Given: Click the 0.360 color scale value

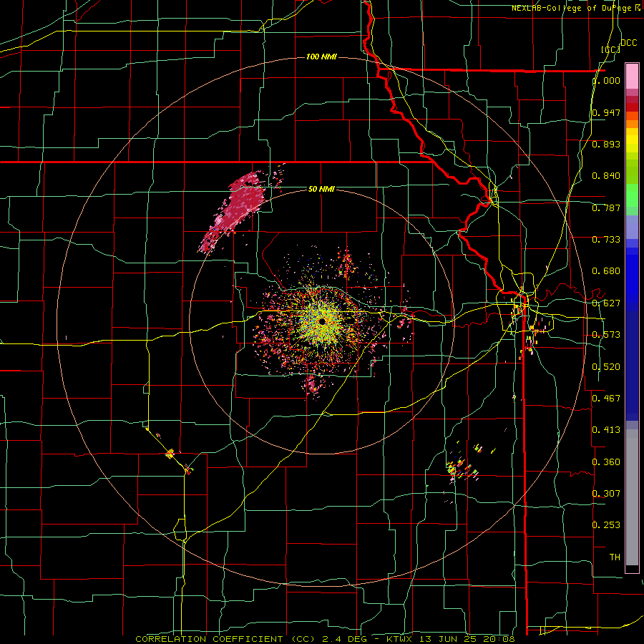Looking at the screenshot, I should point(606,462).
